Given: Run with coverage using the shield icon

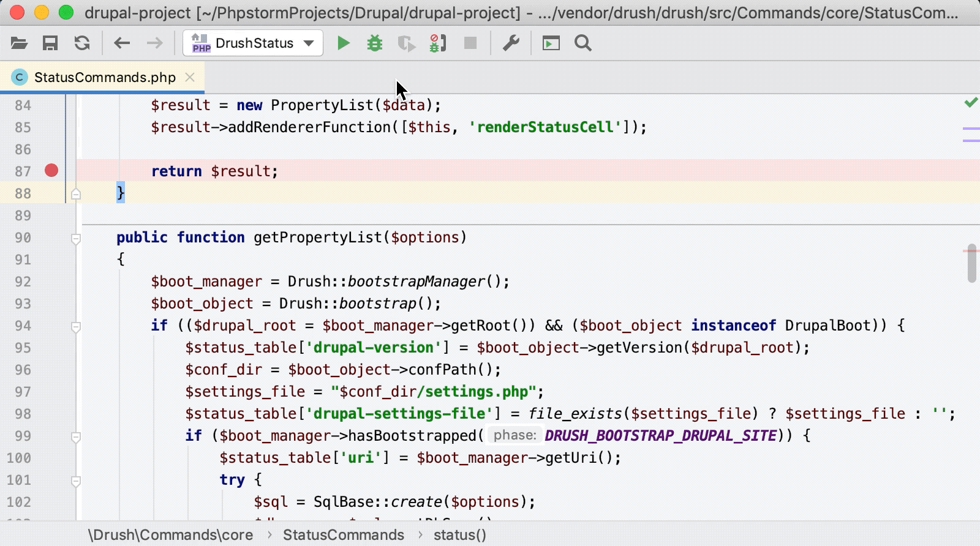Looking at the screenshot, I should pos(406,43).
